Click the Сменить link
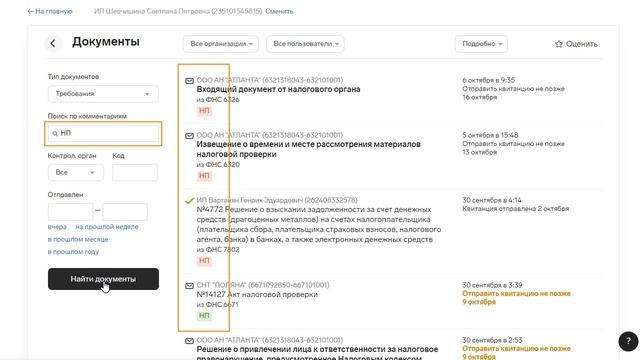This screenshot has height=360, width=640. 279,11
